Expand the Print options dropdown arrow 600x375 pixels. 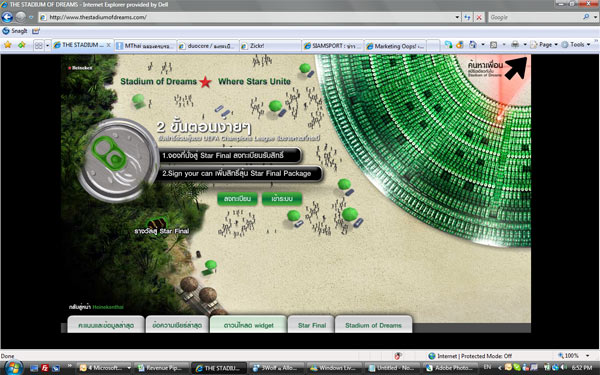pyautogui.click(x=525, y=45)
